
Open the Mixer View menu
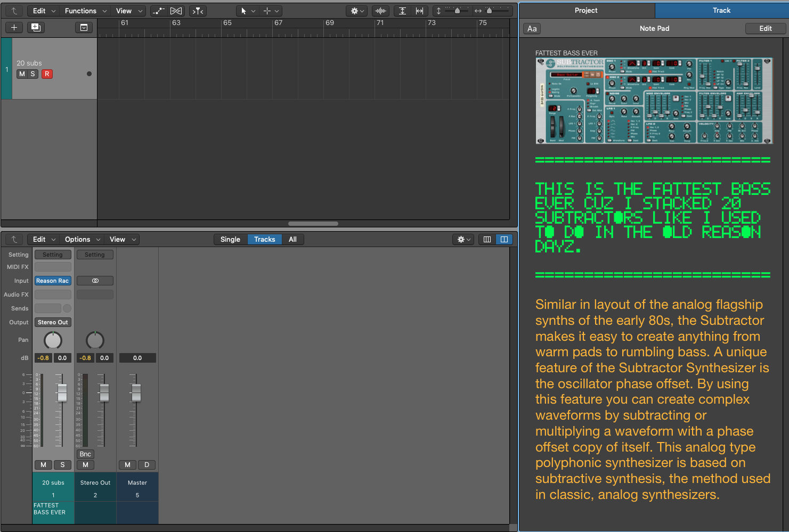tap(122, 239)
